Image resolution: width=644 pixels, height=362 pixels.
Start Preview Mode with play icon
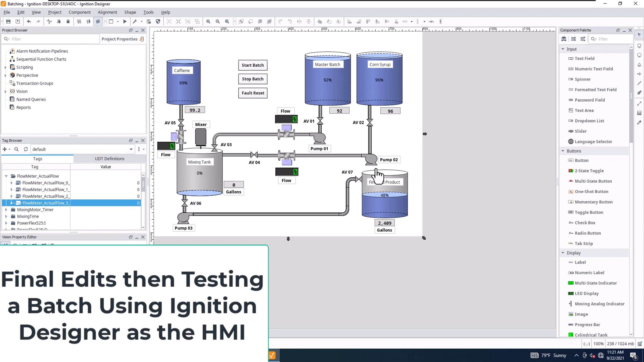tap(125, 21)
